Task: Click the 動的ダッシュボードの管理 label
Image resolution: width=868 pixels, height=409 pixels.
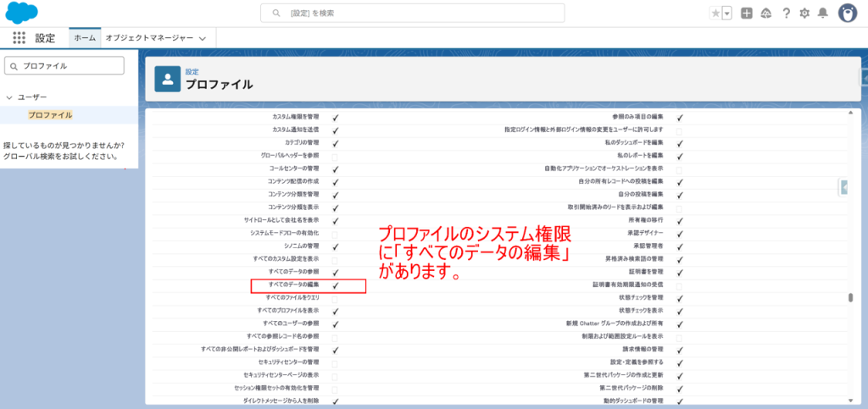Action: tap(634, 401)
